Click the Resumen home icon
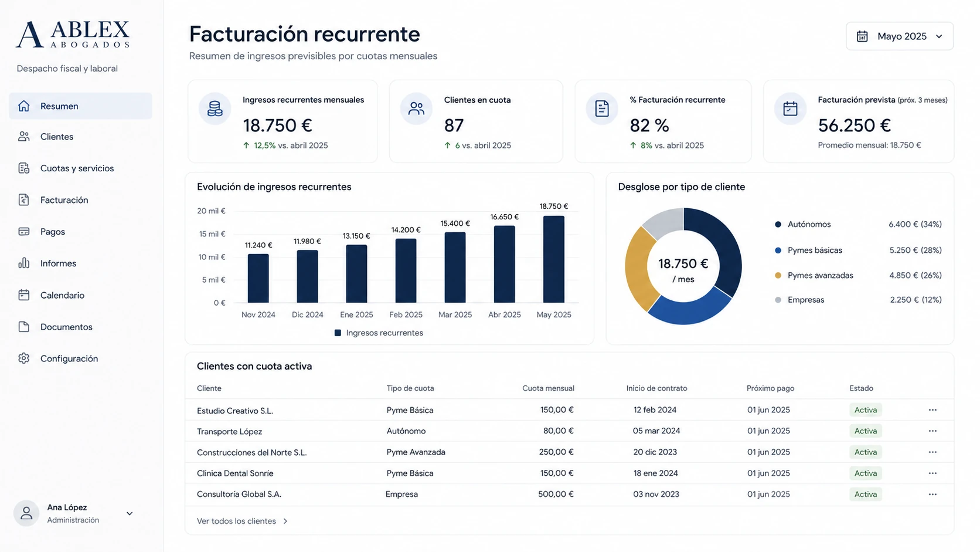This screenshot has width=980, height=552. click(24, 106)
